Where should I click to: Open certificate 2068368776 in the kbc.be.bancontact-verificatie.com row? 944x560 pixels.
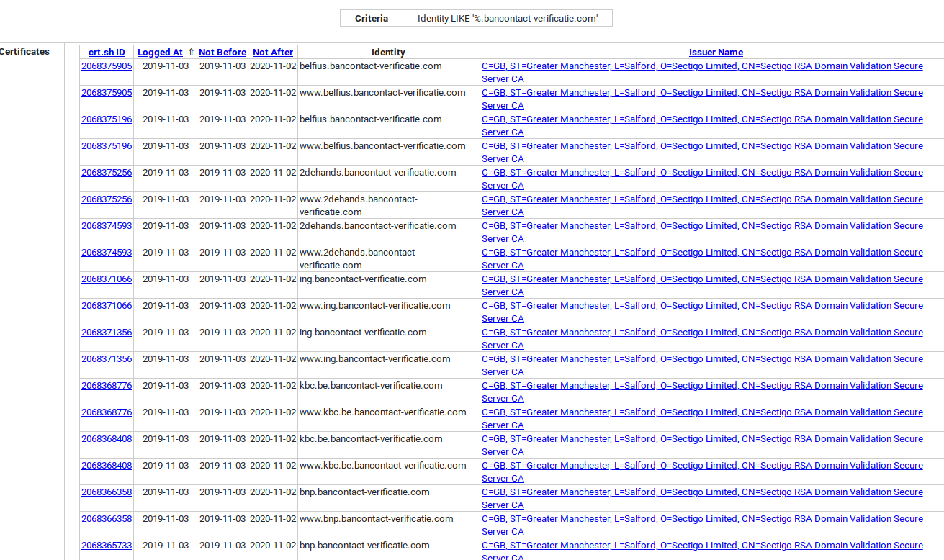(107, 386)
